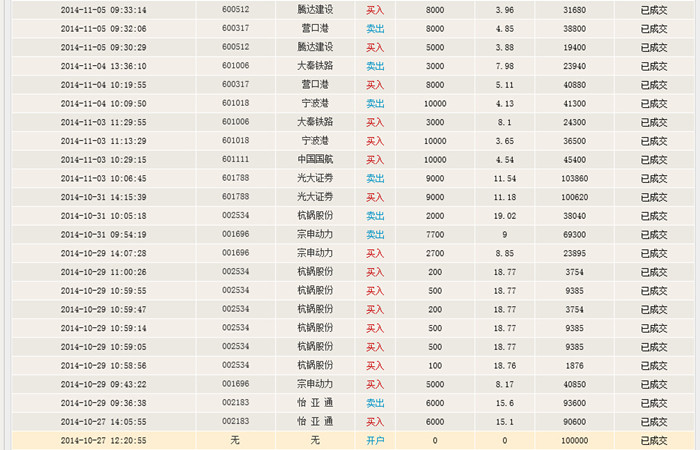
Task: Select the 宁波港 name in 10:09:50 row
Action: (x=316, y=103)
